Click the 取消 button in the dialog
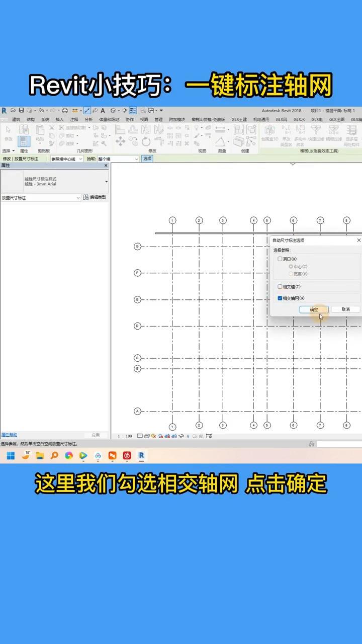This screenshot has width=362, height=644. pos(345,309)
